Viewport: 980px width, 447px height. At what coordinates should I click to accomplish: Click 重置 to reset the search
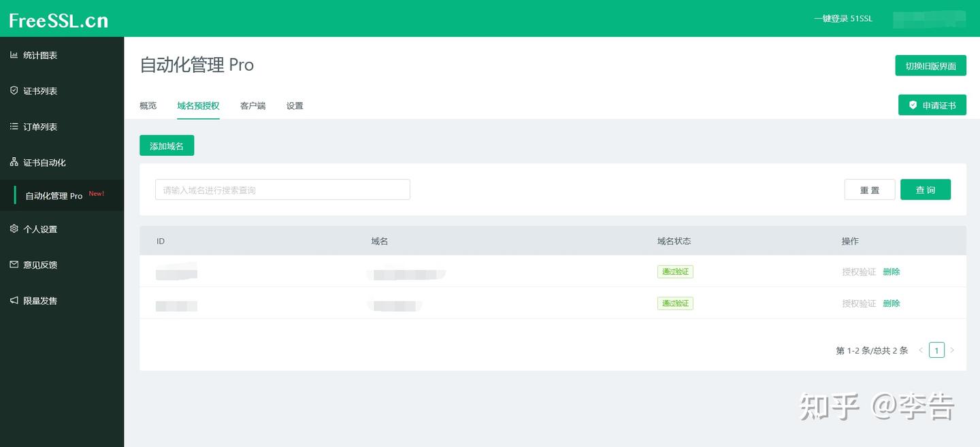[x=869, y=189]
